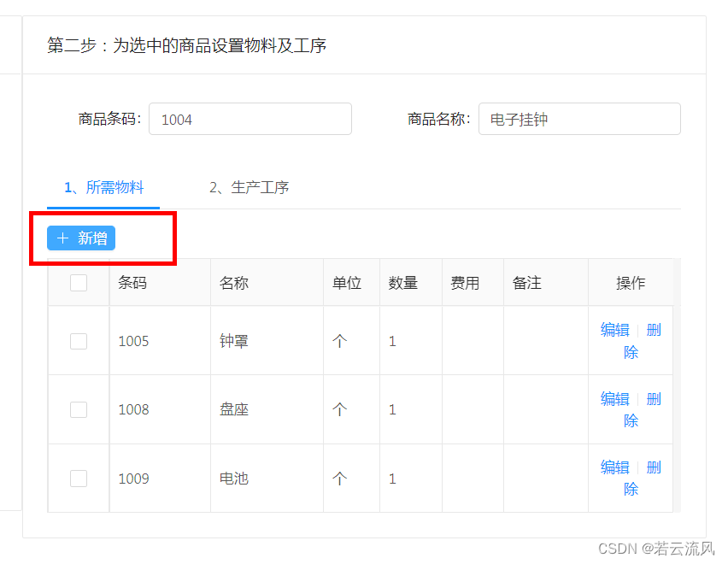
Task: Focus the 商品名称 input field
Action: coord(579,120)
